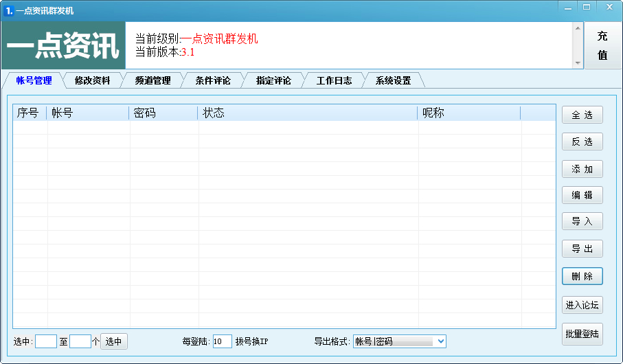Sort by the 帐号 column header
This screenshot has height=364, width=623.
88,113
